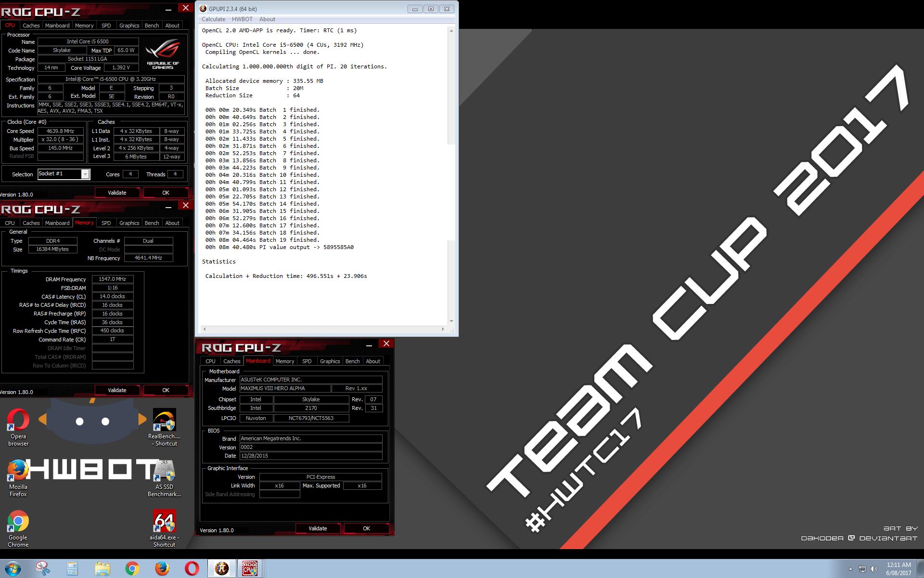Viewport: 924px width, 578px height.
Task: Click OK in the CPU-Z Mainboard window
Action: pyautogui.click(x=366, y=528)
